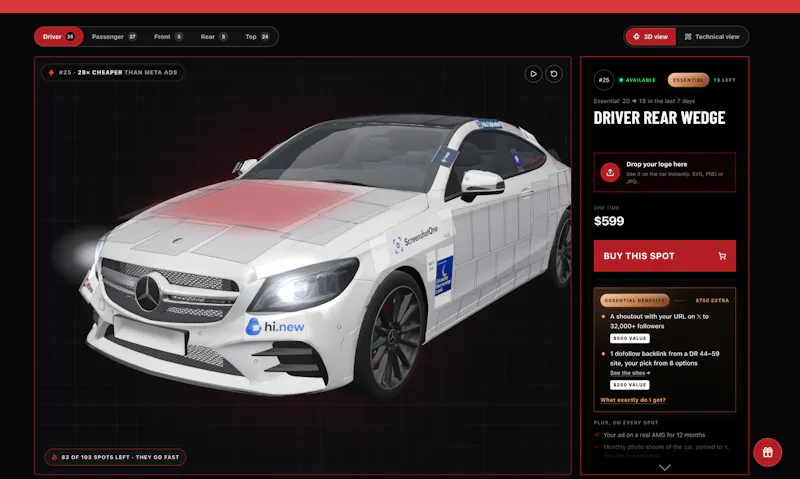Click the $250 VALUE tag

point(630,385)
